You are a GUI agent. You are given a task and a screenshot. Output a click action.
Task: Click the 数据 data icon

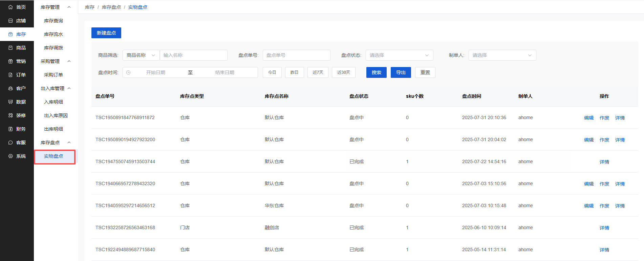click(10, 102)
